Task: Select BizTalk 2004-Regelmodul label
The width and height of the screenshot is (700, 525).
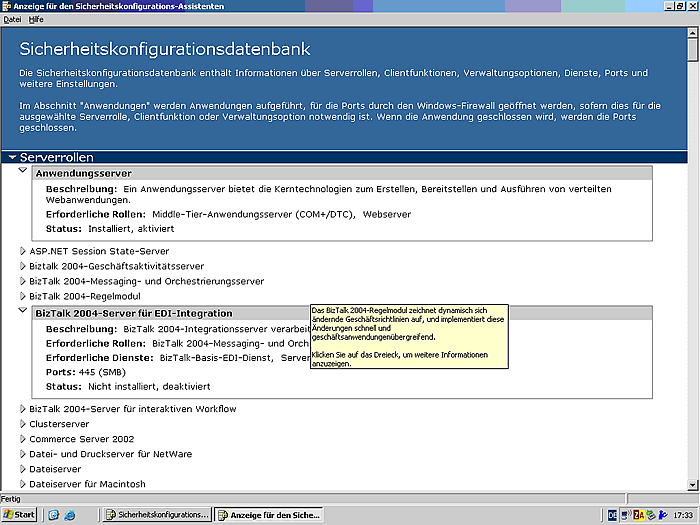Action: tap(85, 296)
